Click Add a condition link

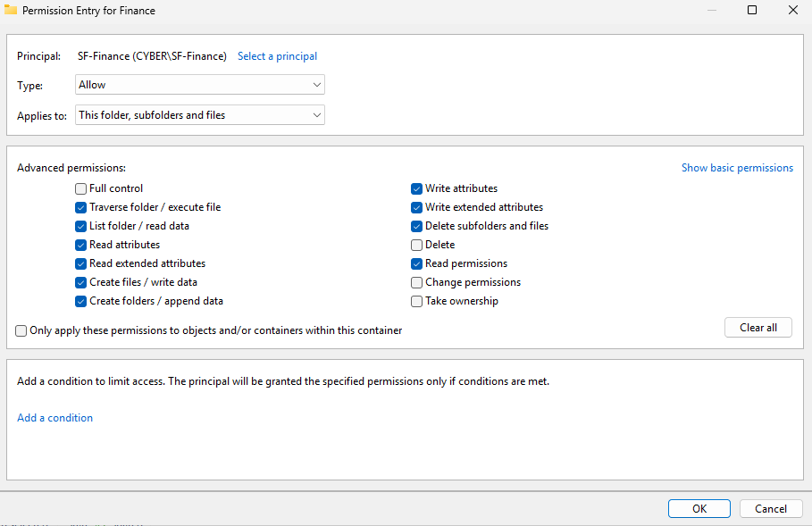point(55,418)
